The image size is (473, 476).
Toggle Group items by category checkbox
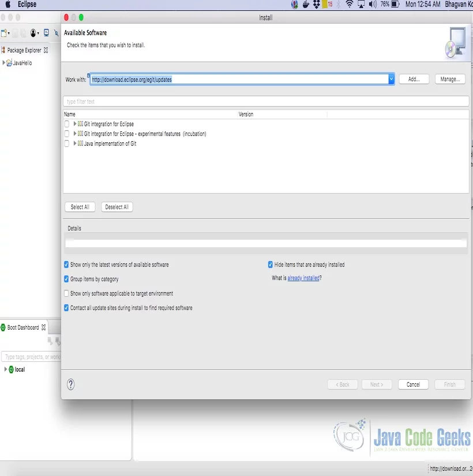(66, 279)
